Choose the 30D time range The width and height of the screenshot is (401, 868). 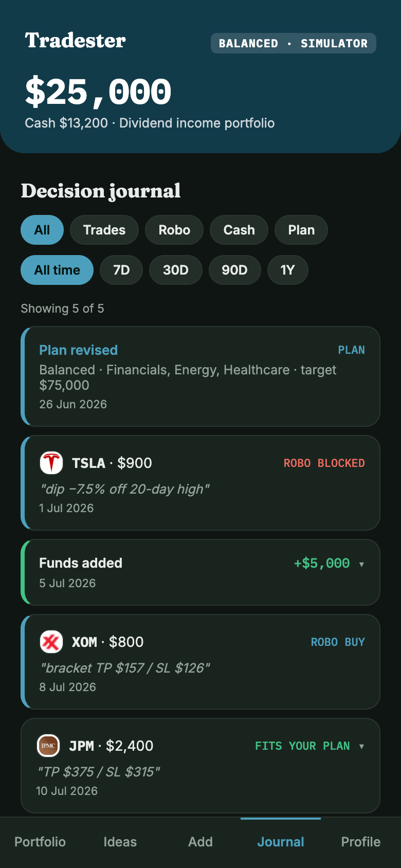click(x=176, y=270)
